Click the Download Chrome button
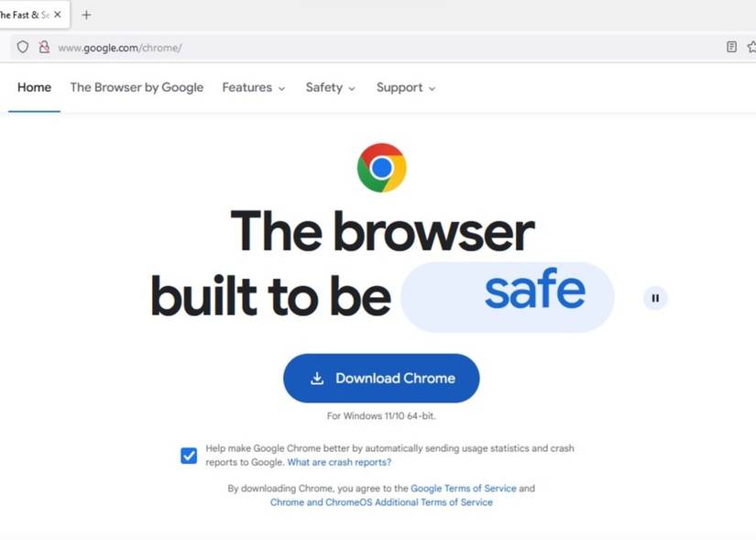 (381, 379)
